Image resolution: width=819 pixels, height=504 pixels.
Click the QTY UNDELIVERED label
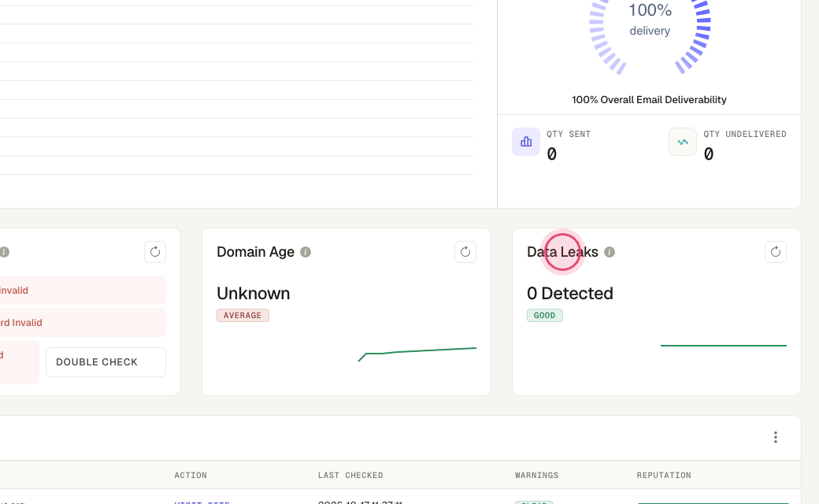click(745, 134)
